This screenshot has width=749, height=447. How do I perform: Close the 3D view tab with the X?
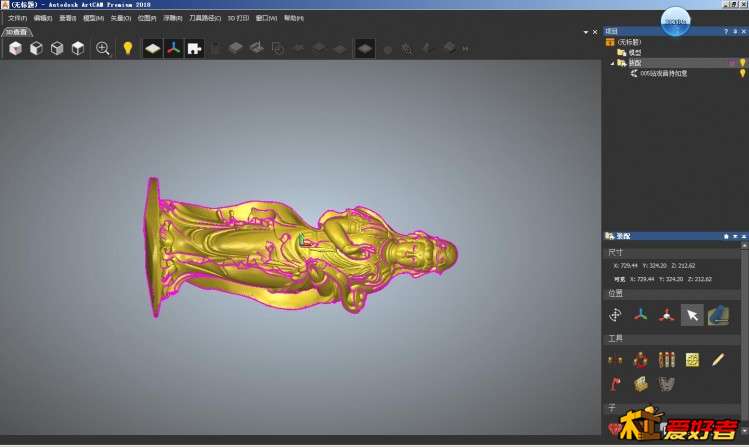point(595,32)
